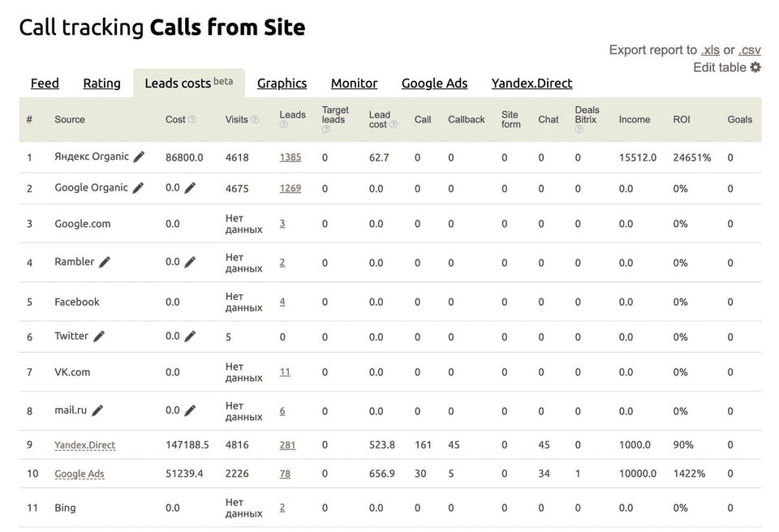Edit the Google Organic source name pencil
Screen dimensions: 779x532
[139, 188]
